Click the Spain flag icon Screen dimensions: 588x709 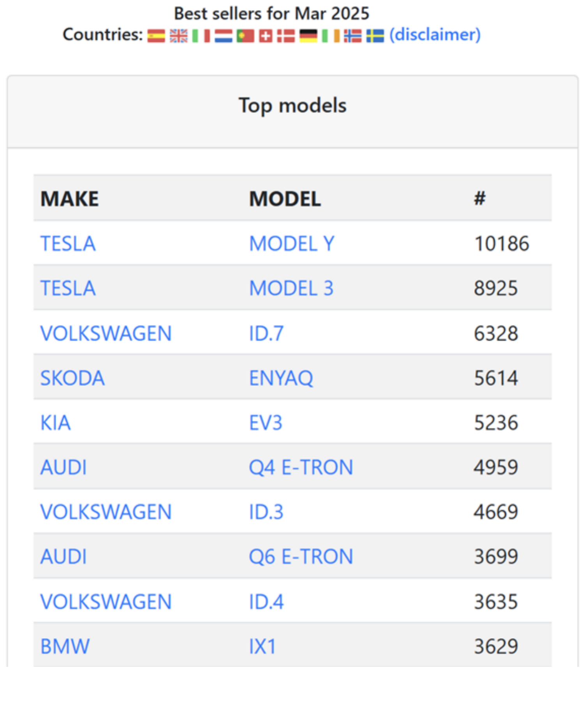(x=156, y=36)
